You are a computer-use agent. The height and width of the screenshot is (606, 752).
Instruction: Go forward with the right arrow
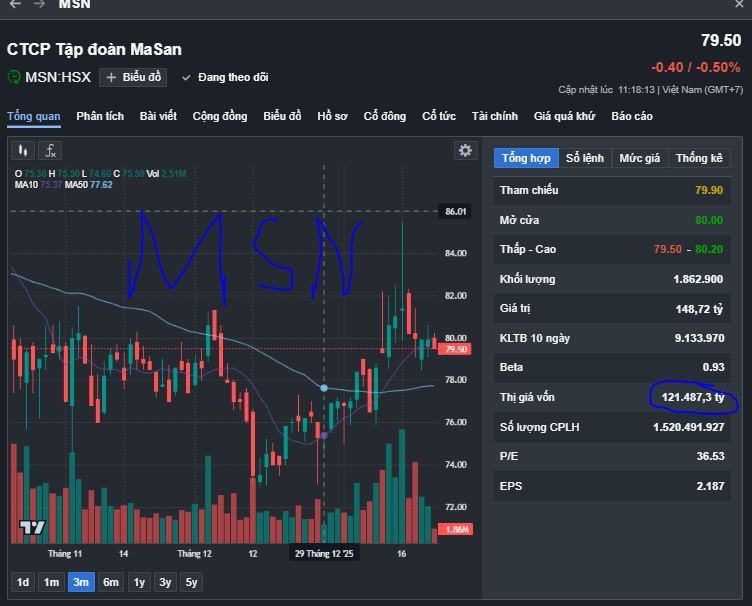click(x=39, y=4)
